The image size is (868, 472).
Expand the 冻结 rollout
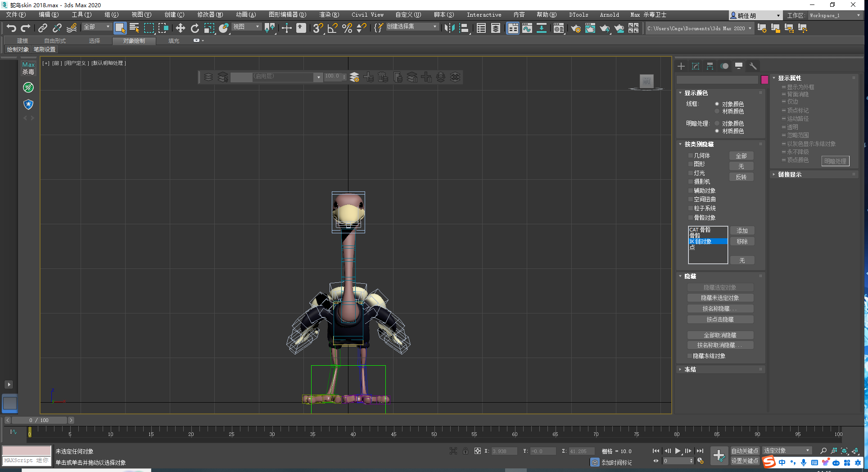pyautogui.click(x=690, y=369)
